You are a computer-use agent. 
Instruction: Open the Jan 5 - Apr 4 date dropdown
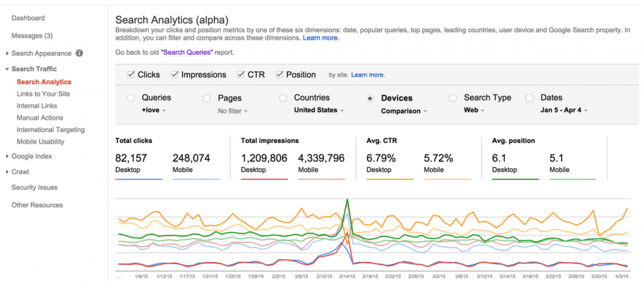[x=564, y=110]
